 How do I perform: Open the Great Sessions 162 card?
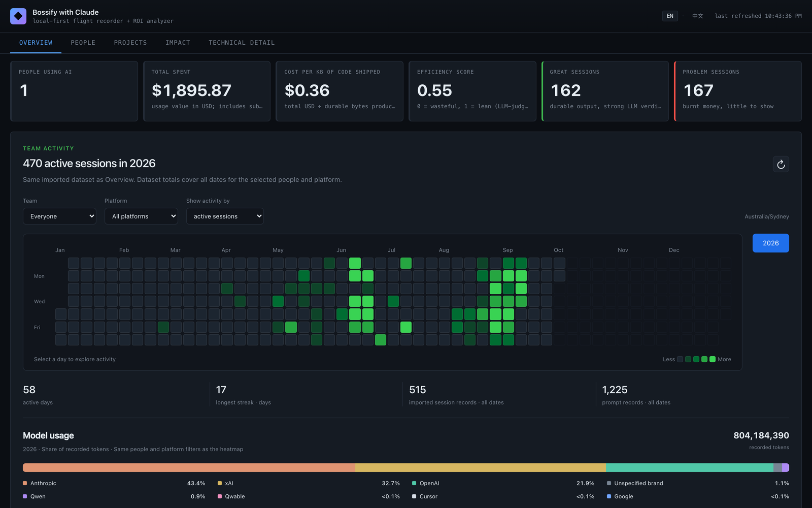(x=605, y=91)
